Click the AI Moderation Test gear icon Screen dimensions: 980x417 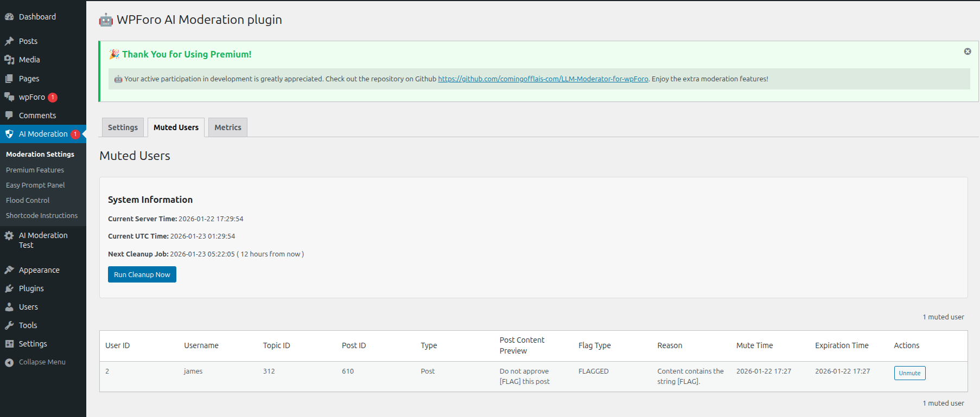[9, 235]
